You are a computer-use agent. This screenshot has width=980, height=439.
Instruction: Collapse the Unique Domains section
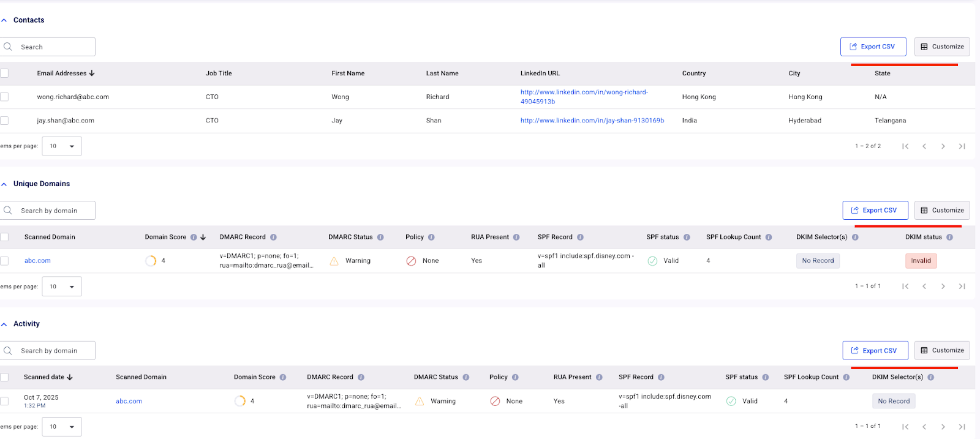click(4, 184)
